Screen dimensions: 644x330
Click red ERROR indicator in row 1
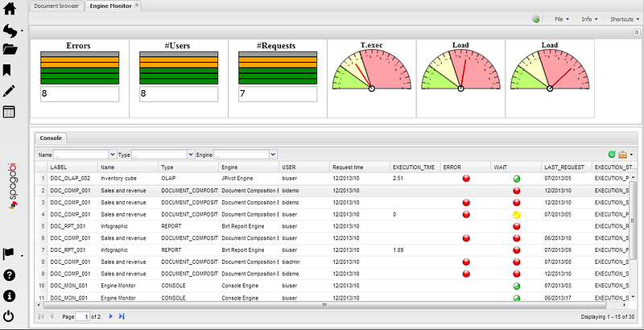coord(466,179)
